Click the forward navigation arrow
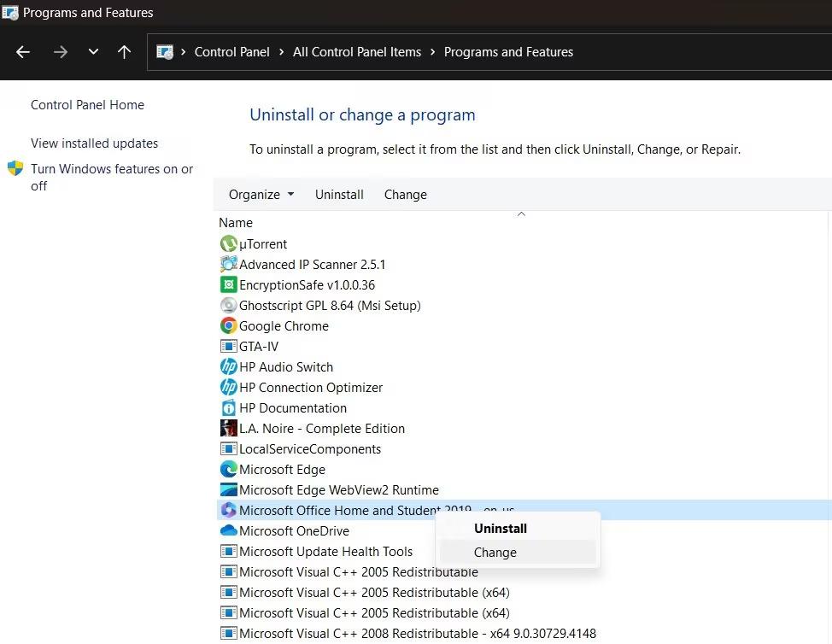 [x=61, y=52]
